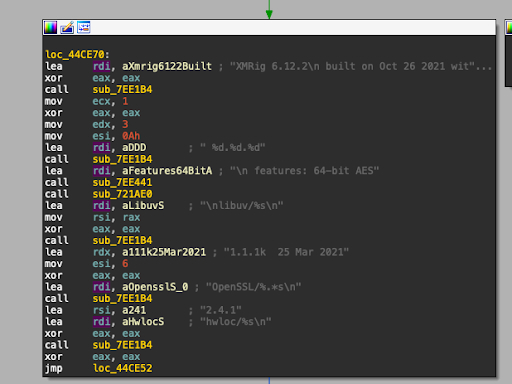The width and height of the screenshot is (512, 384).
Task: Click sub_7EE1B4 call below the aOpensslS_0 line
Action: [122, 298]
